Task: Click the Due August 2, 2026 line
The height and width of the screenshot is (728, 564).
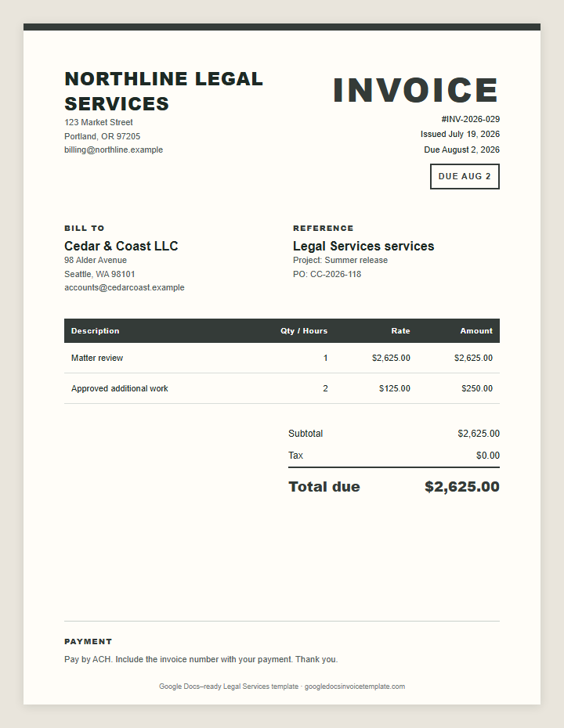Action: point(462,150)
